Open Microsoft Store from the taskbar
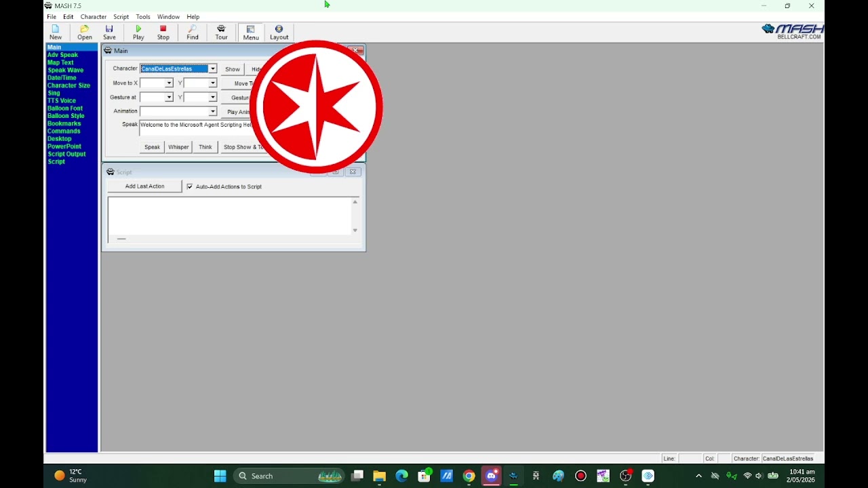This screenshot has height=488, width=868. (424, 476)
